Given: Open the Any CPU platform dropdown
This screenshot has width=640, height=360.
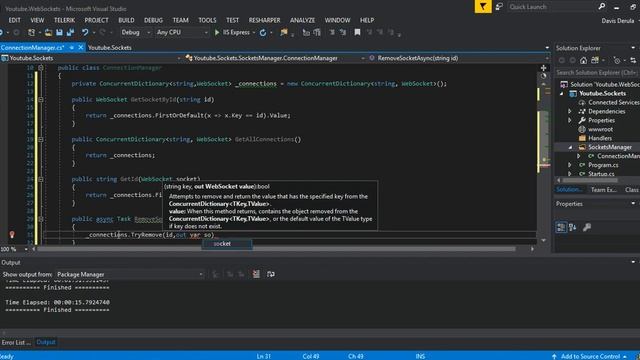Looking at the screenshot, I should click(x=182, y=32).
